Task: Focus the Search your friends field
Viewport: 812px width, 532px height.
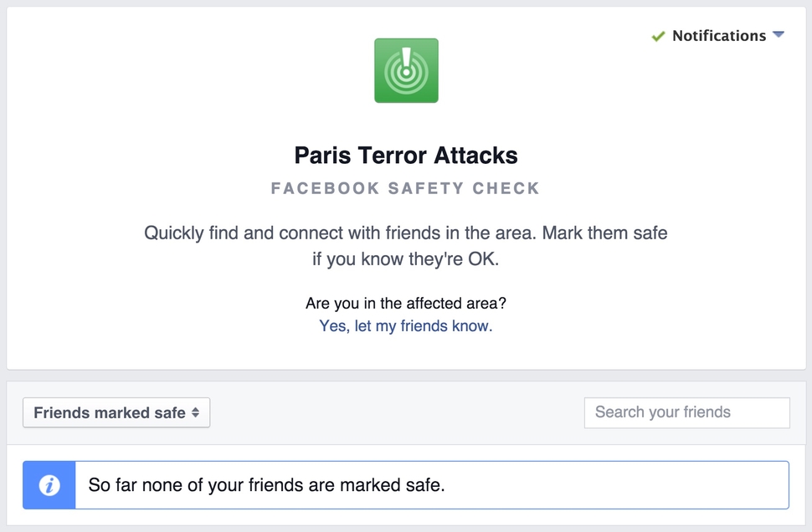Action: [686, 412]
